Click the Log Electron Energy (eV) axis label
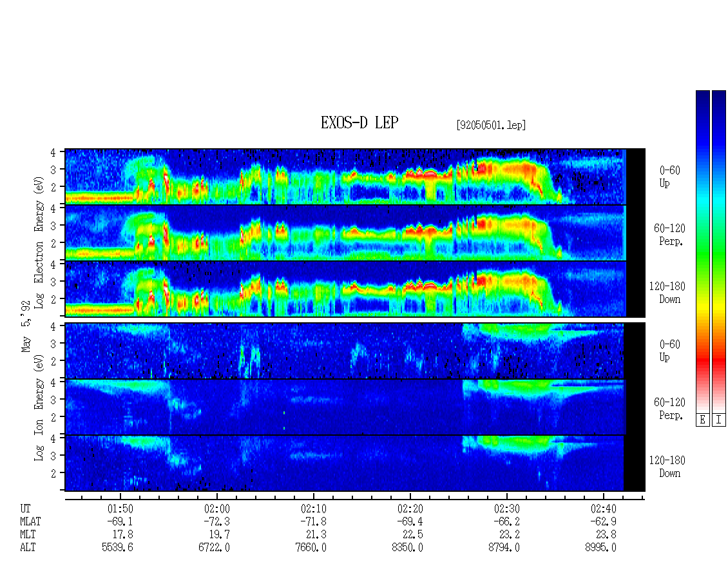 pyautogui.click(x=39, y=242)
